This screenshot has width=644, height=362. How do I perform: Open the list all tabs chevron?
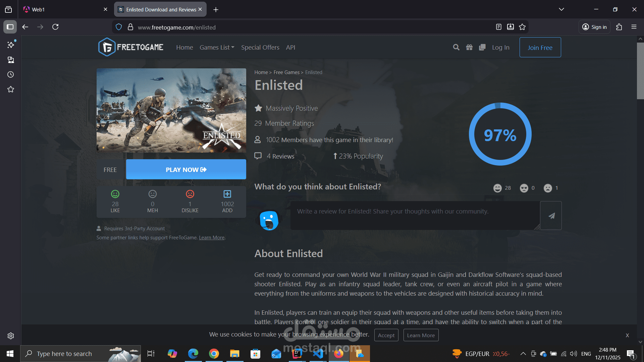(561, 9)
